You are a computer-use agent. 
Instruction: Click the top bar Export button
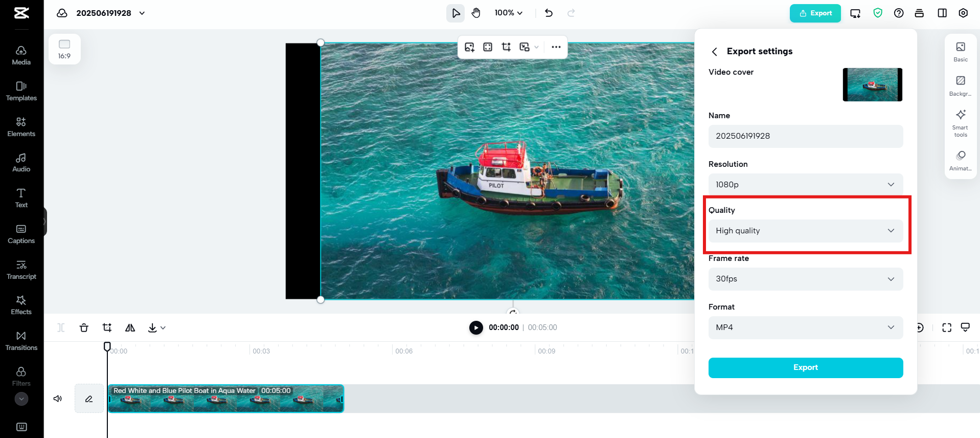coord(815,13)
